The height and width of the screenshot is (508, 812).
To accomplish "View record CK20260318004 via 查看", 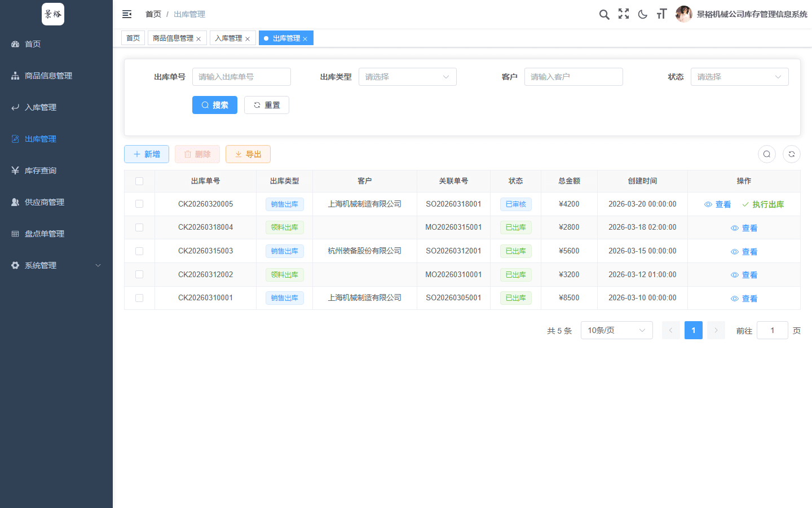I will tap(744, 228).
